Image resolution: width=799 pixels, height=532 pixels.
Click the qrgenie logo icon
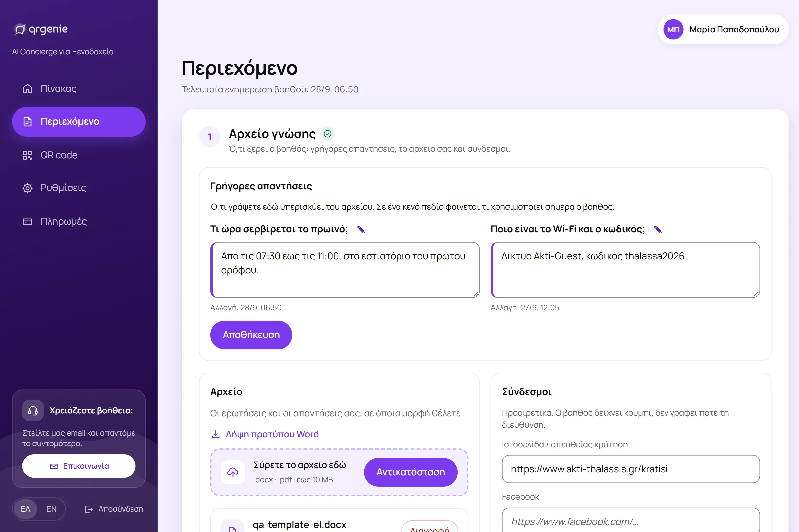tap(20, 30)
